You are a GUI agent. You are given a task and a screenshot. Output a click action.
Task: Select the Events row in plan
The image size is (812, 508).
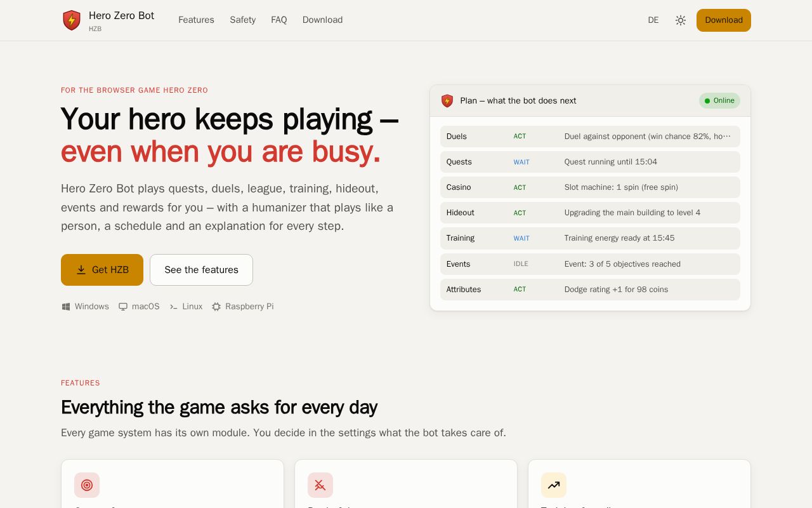click(590, 264)
